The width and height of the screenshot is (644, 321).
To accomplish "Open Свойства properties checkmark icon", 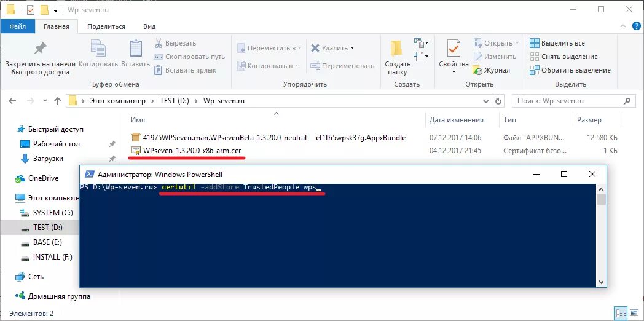I will [x=454, y=49].
